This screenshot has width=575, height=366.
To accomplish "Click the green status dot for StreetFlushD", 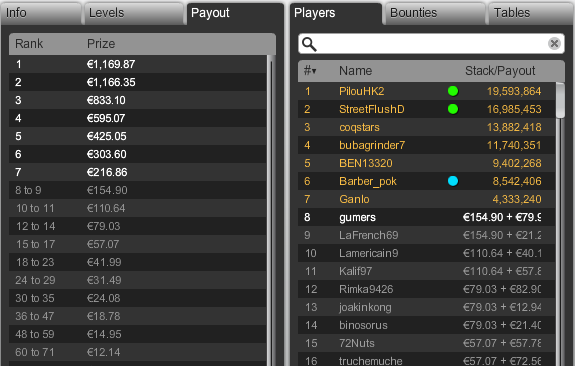I will [x=453, y=109].
